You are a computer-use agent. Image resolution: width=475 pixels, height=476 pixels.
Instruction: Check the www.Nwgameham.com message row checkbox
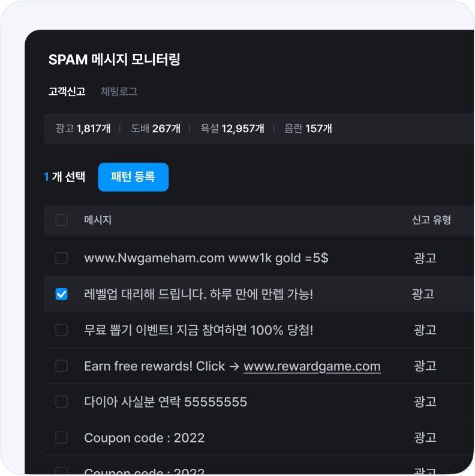coord(61,258)
